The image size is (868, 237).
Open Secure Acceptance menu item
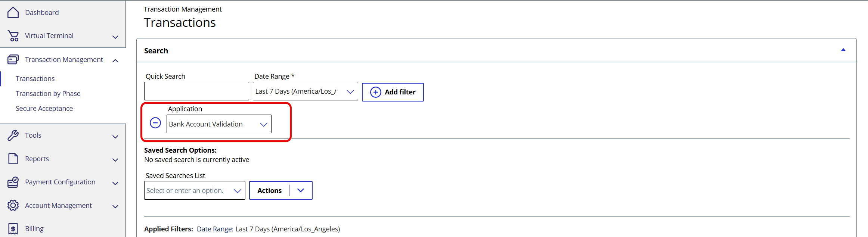(x=44, y=108)
